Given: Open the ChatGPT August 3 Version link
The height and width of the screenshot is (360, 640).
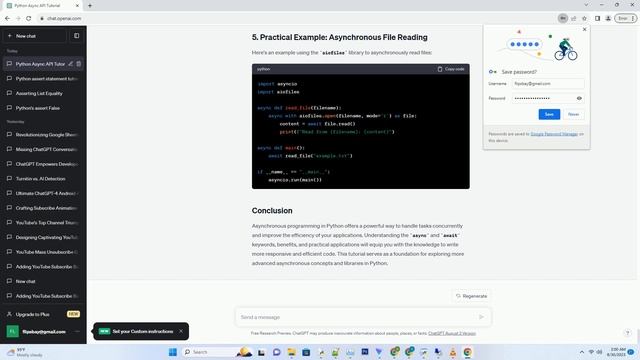Looking at the screenshot, I should (452, 333).
